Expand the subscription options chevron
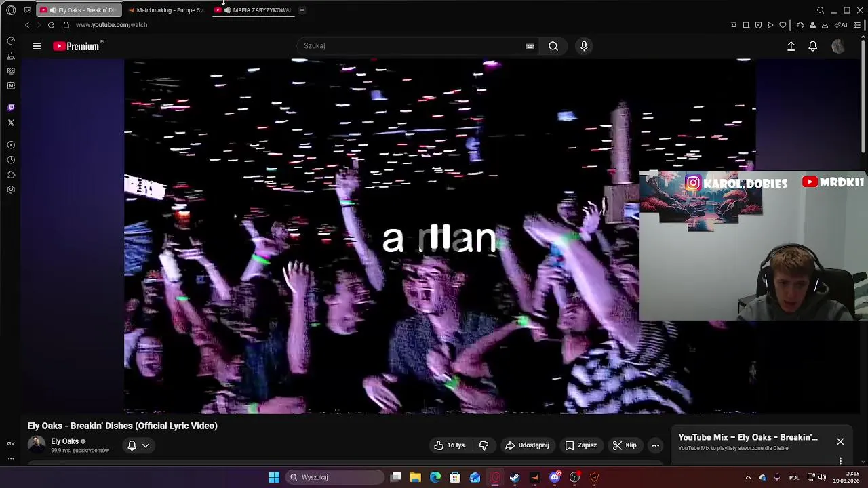The image size is (868, 488). pyautogui.click(x=145, y=445)
